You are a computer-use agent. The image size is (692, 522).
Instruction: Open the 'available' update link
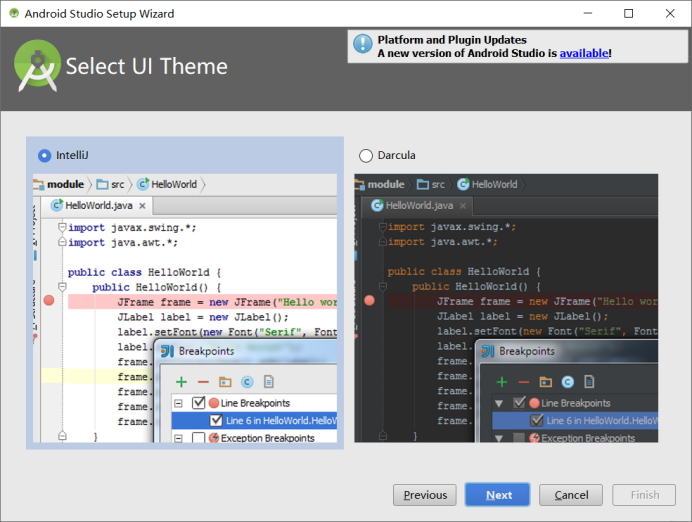(584, 53)
